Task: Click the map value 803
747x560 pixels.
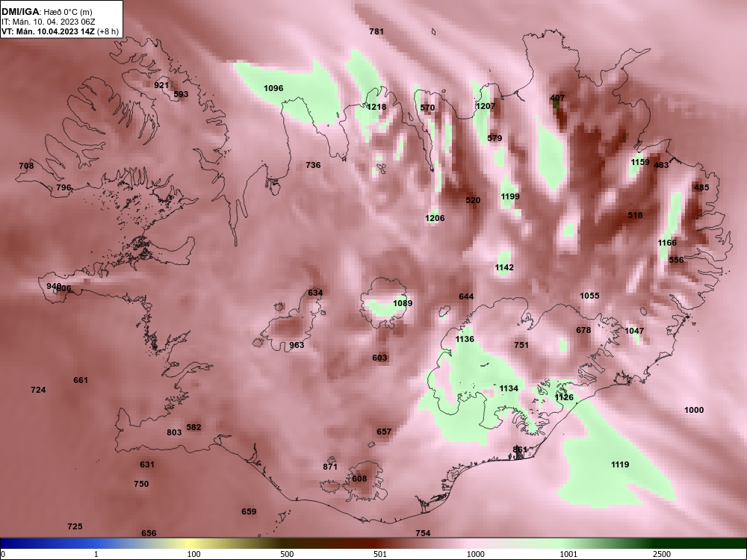Action: [x=174, y=432]
